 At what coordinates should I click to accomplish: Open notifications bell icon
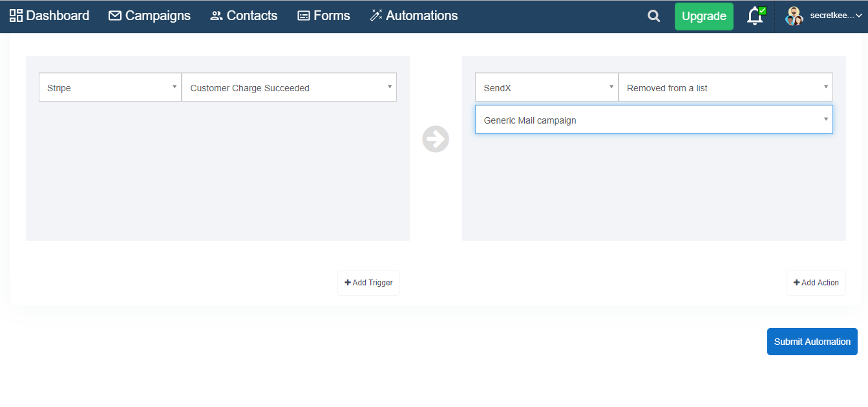755,16
